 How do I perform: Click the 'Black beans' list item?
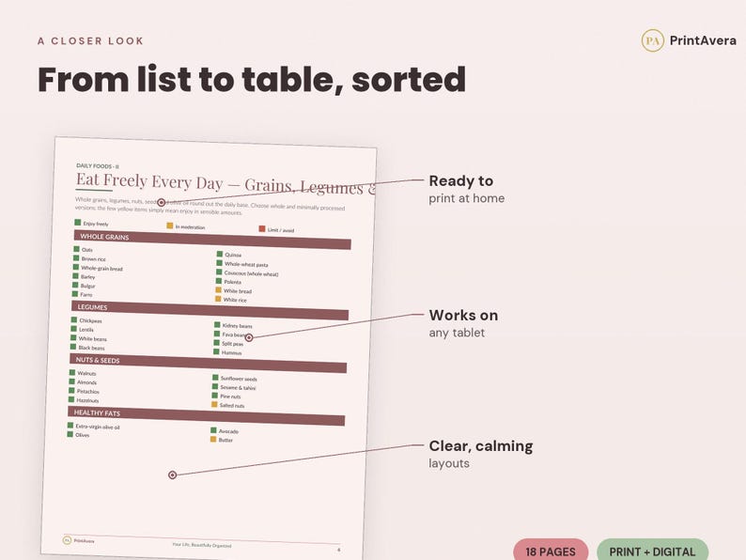point(87,348)
